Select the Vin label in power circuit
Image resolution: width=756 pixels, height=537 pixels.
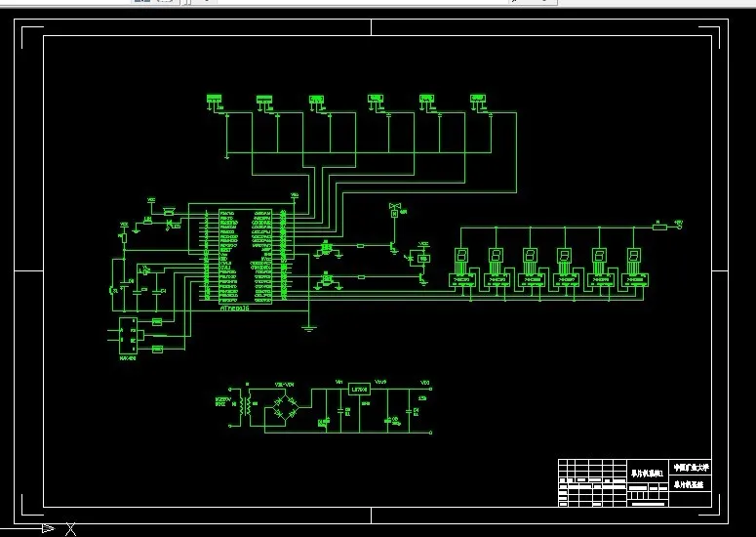(338, 382)
